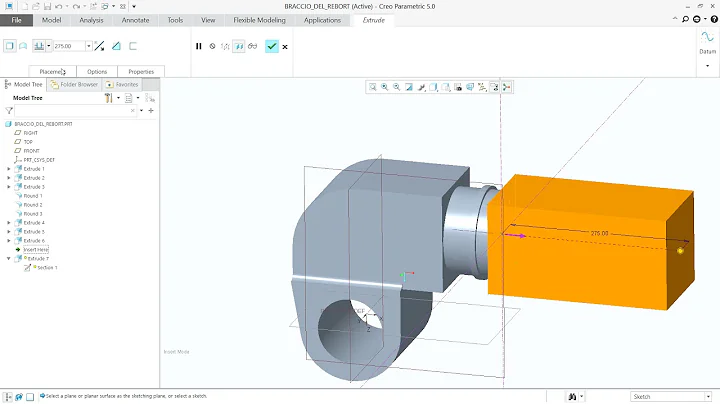Screen dimensions: 720x404
Task: Select unattached preview mode
Action: (x=225, y=46)
